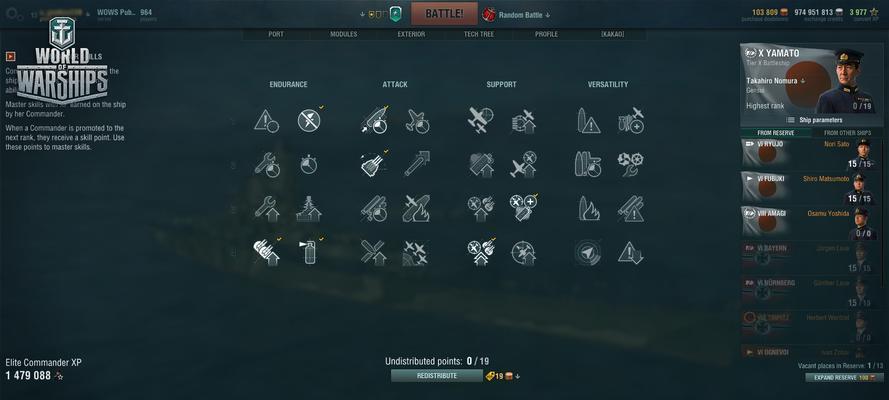Switch to the TECH TREE tab

pos(479,34)
